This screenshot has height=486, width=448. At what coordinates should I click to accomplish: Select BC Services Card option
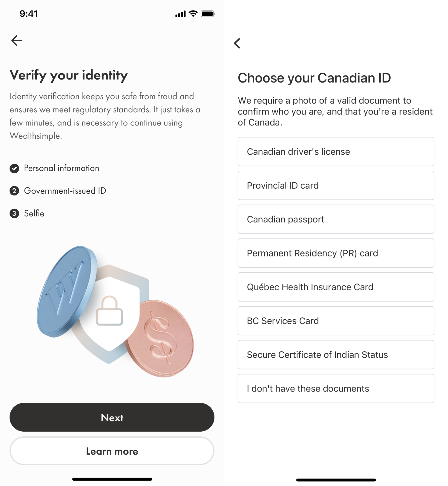pyautogui.click(x=336, y=321)
